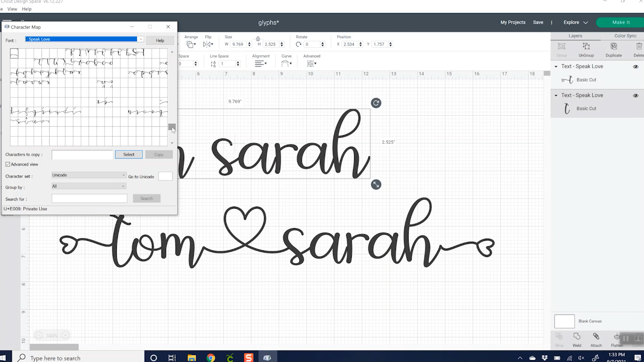Open the Curve tool dropdown
Image resolution: width=644 pixels, height=362 pixels.
click(x=286, y=64)
